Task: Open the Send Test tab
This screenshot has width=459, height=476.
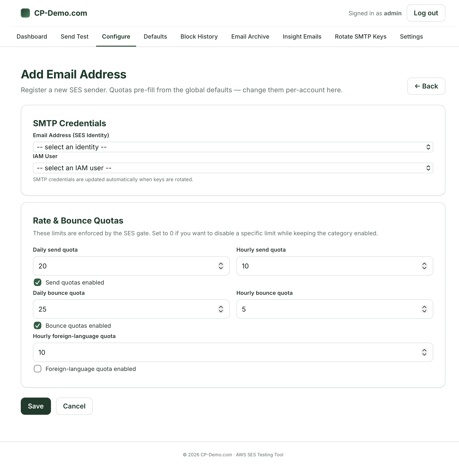Action: pos(74,36)
